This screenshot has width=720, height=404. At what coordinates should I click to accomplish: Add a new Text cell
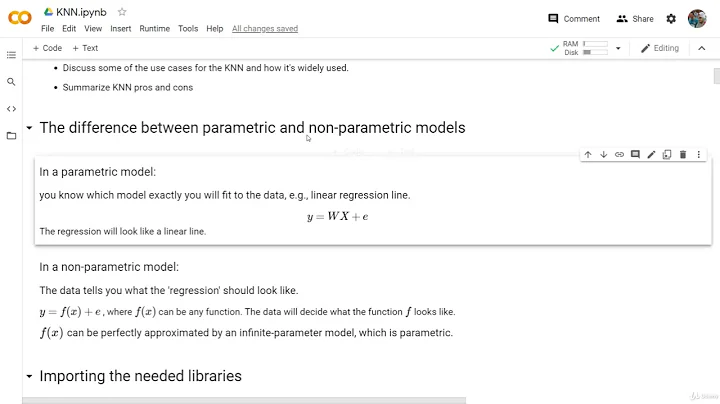[x=85, y=48]
